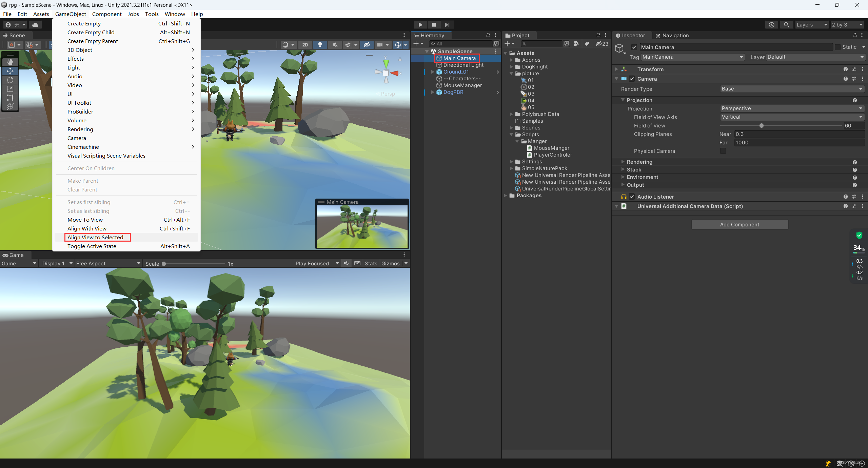Open the Layer Default dropdown
Image resolution: width=868 pixels, height=468 pixels.
815,57
